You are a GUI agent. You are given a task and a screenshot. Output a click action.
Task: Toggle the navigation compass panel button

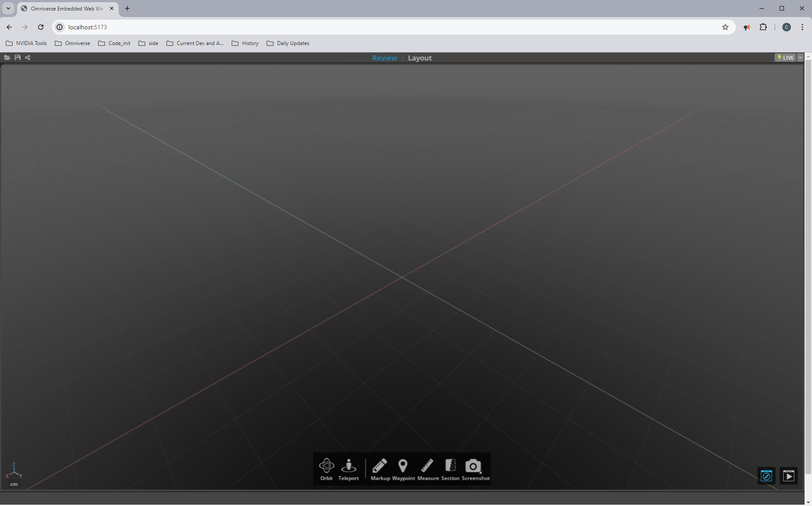(766, 476)
